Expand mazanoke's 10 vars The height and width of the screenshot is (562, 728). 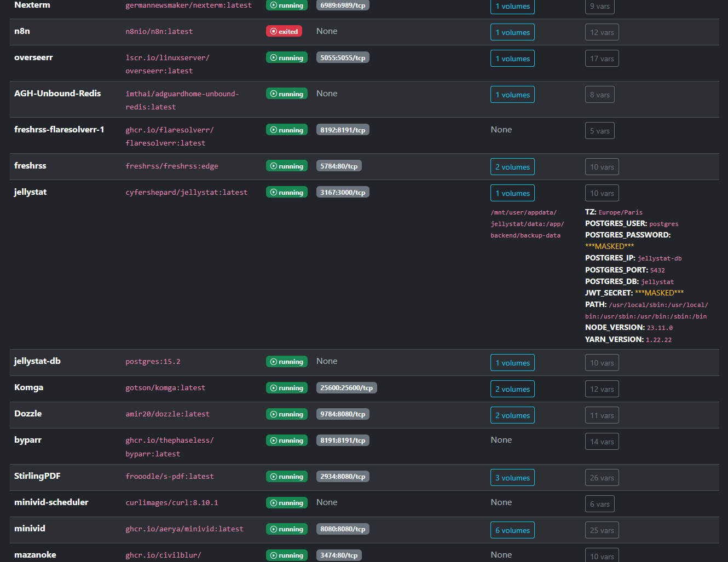pos(602,555)
